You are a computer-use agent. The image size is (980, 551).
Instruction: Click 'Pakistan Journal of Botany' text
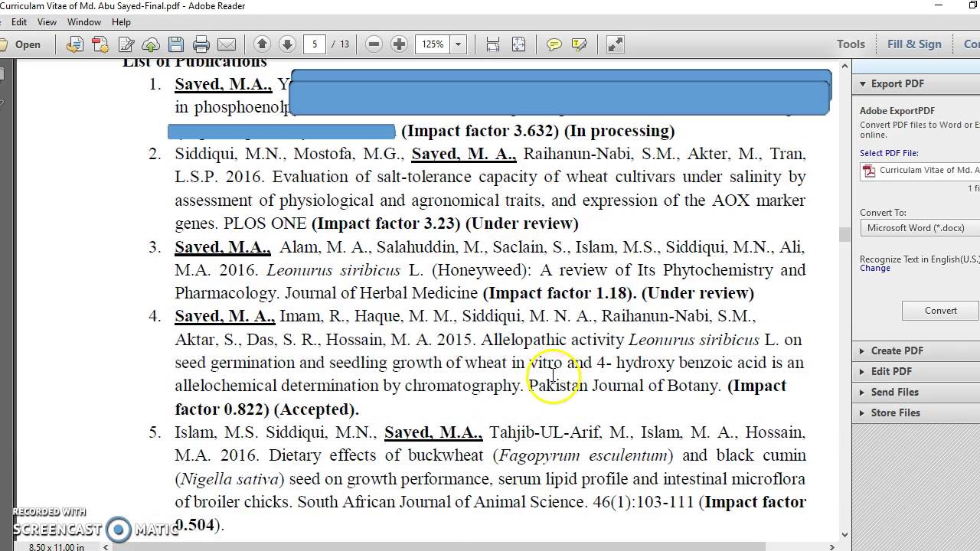(x=624, y=386)
